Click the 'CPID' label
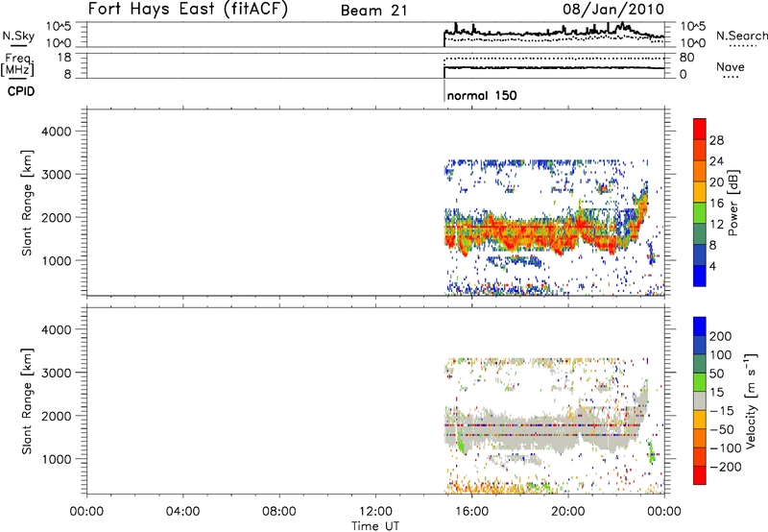 pyautogui.click(x=21, y=91)
